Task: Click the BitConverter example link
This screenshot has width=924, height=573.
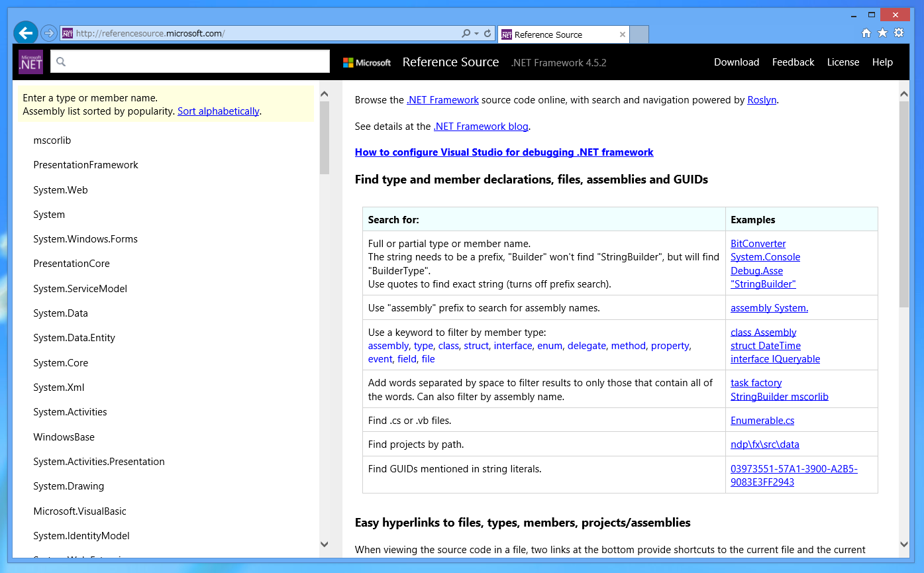Action: coord(758,244)
